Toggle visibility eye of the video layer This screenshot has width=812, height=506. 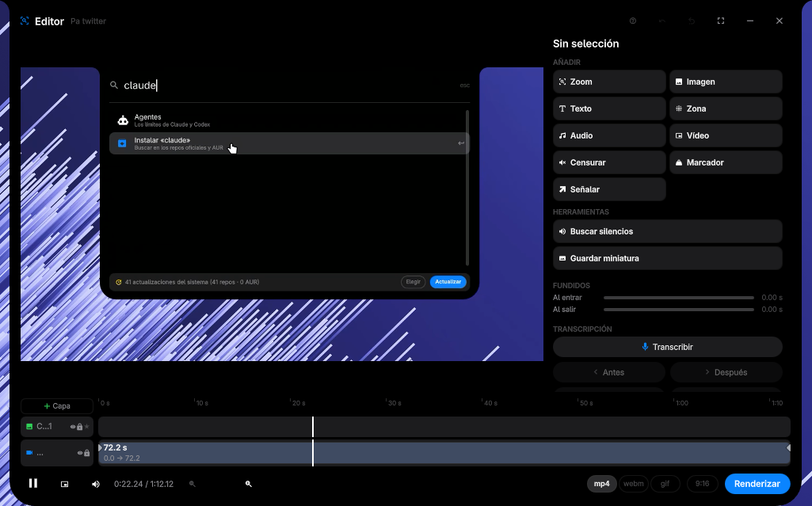[x=80, y=453]
